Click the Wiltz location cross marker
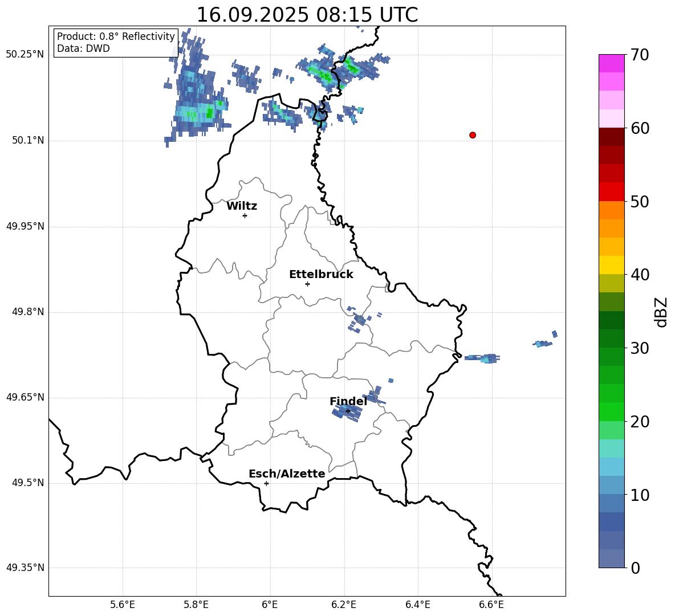Image resolution: width=675 pixels, height=616 pixels. (x=245, y=215)
